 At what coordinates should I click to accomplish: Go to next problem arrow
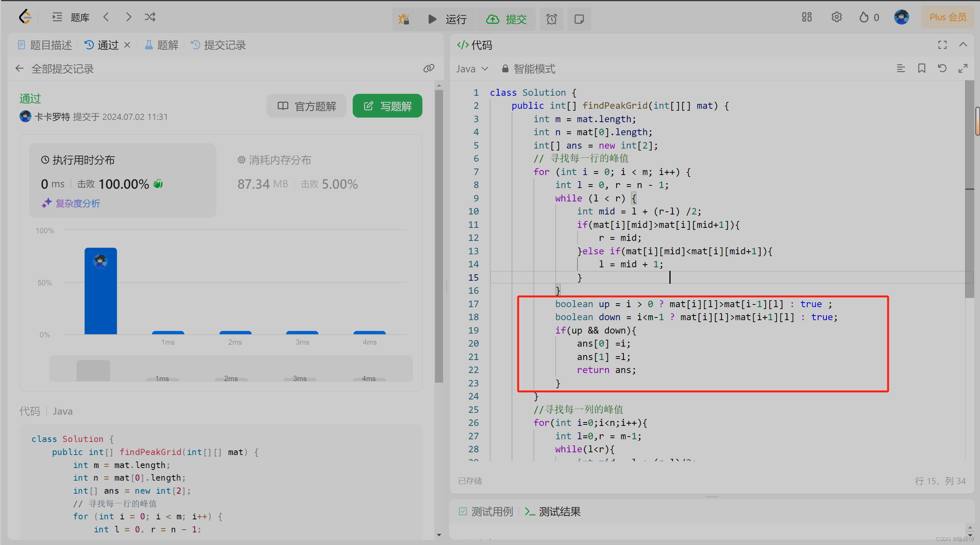coord(129,17)
